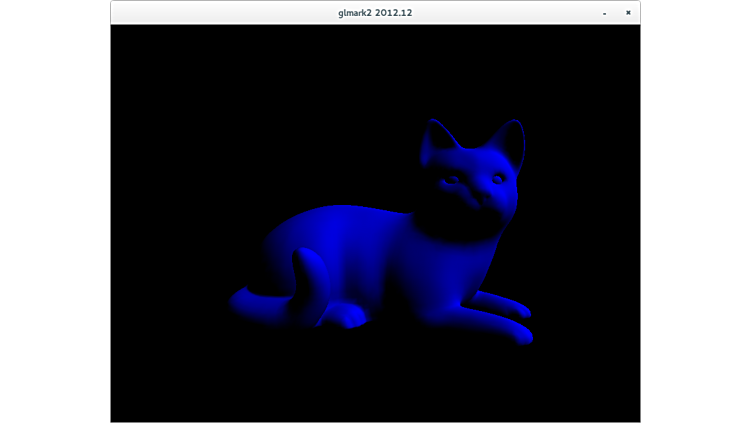Click the cat's right eye
The width and height of the screenshot is (752, 423).
coord(497,178)
